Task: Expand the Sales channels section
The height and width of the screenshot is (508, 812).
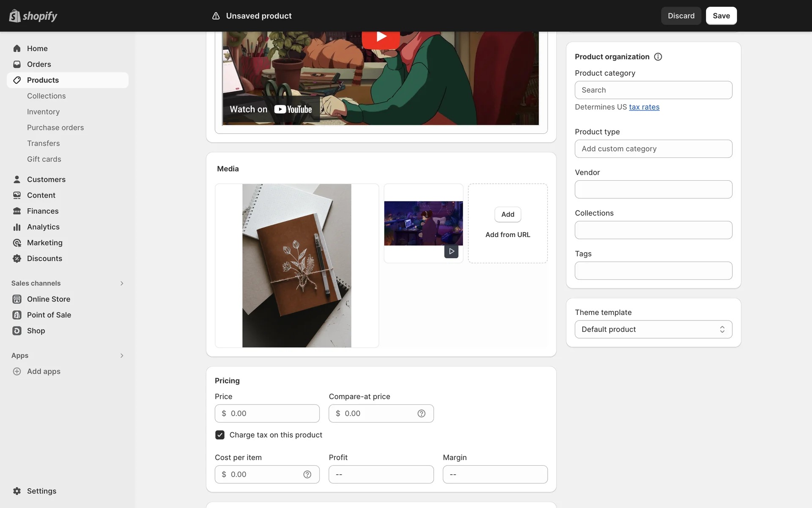Action: [122, 283]
